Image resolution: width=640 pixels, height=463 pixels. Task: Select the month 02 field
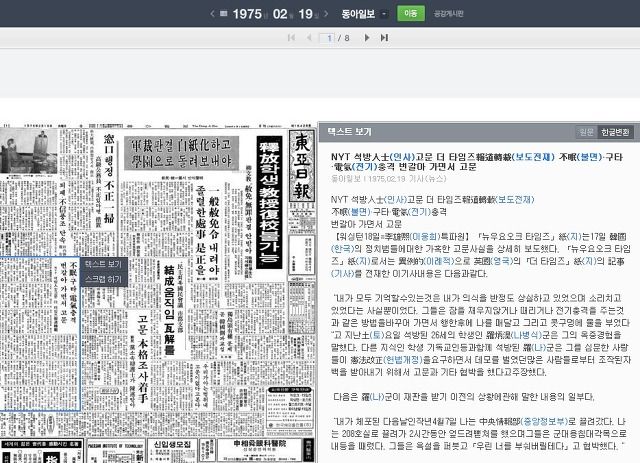pos(280,14)
